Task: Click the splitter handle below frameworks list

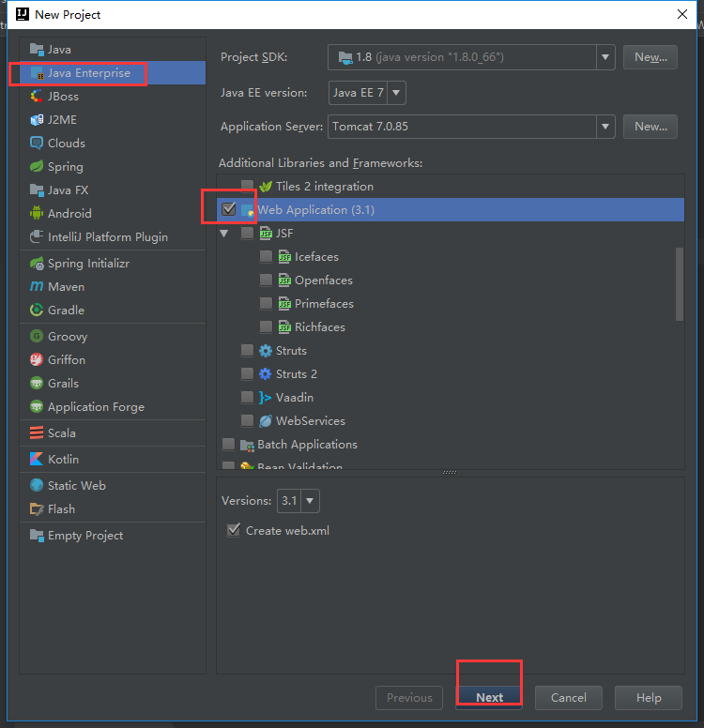Action: pos(450,473)
